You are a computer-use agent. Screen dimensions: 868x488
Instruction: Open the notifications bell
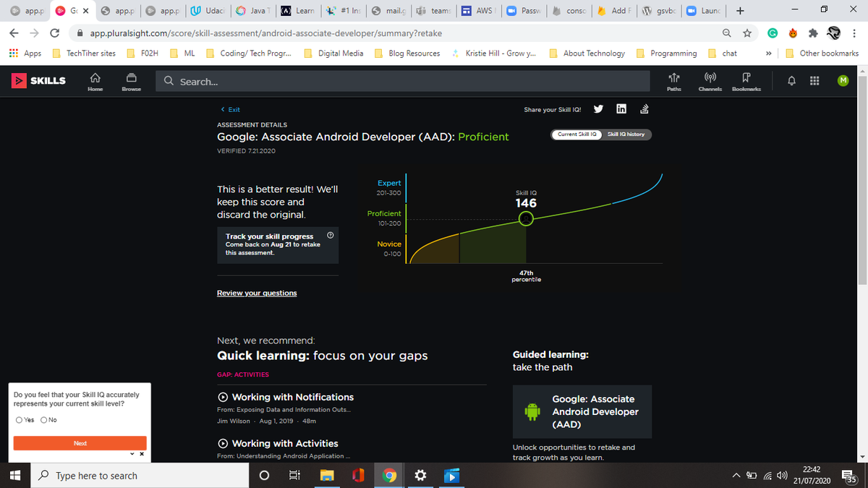pyautogui.click(x=793, y=81)
